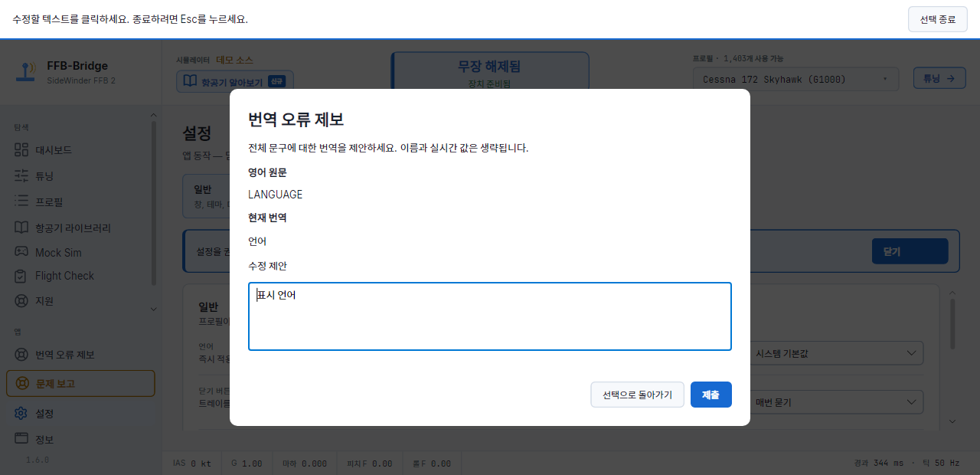Select the 설정 gear icon in sidebar

(21, 414)
